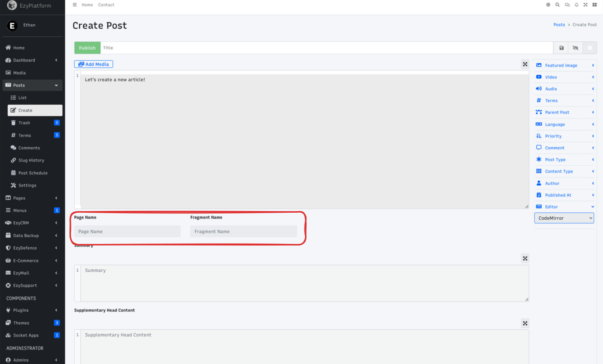Image resolution: width=603 pixels, height=364 pixels.
Task: Click the search magnifier in top bar
Action: click(x=557, y=5)
